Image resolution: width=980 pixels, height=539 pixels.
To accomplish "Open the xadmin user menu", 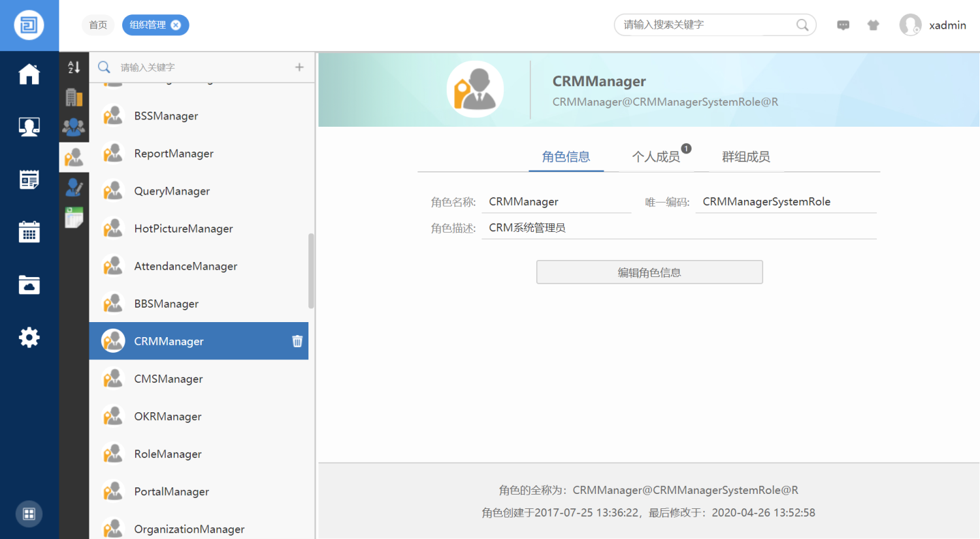I will point(933,25).
